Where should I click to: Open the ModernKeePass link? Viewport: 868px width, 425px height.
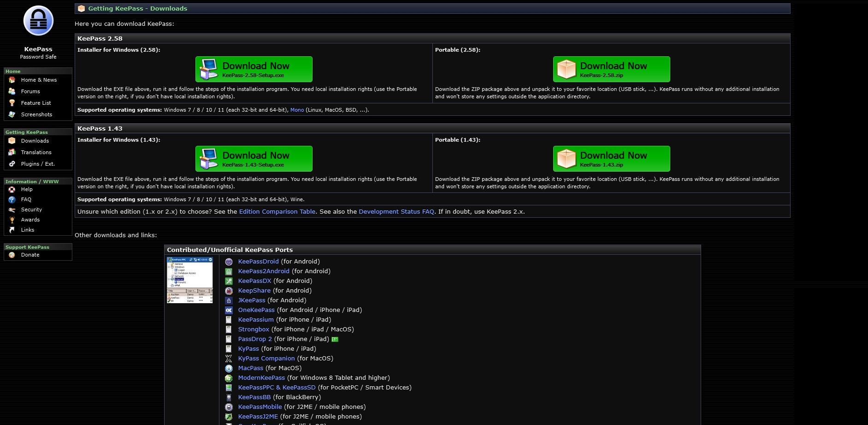coord(261,378)
